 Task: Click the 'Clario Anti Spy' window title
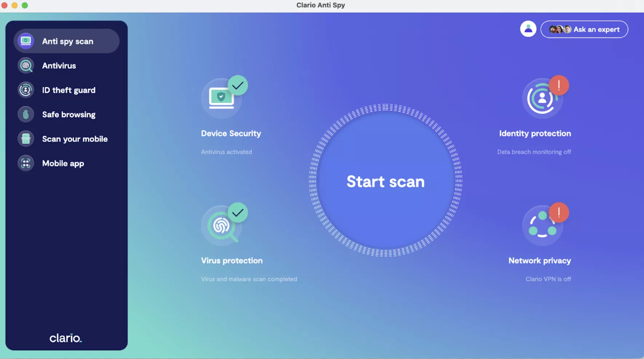point(321,5)
